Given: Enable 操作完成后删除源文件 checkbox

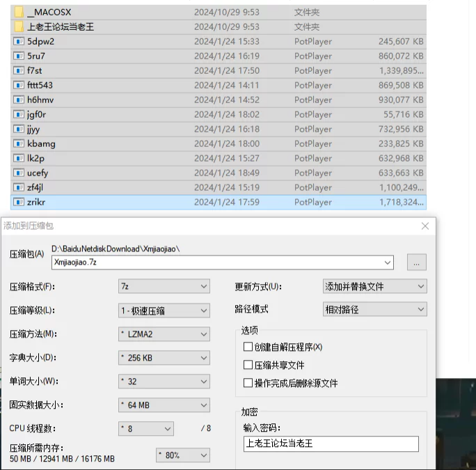Looking at the screenshot, I should point(248,383).
